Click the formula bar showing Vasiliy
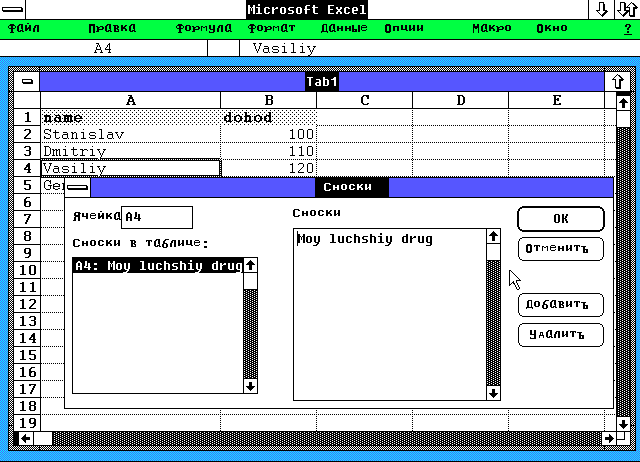Viewport: 640px width, 462px height. pos(439,49)
